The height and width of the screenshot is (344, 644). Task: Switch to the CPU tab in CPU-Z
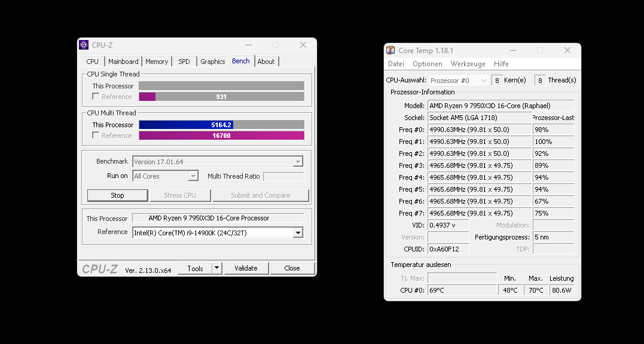tap(93, 62)
